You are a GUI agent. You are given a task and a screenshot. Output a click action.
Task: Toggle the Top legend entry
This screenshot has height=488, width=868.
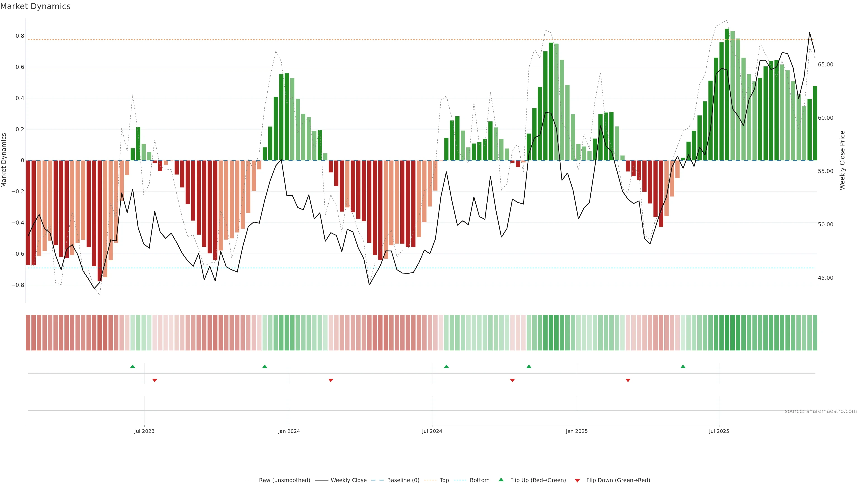[444, 480]
